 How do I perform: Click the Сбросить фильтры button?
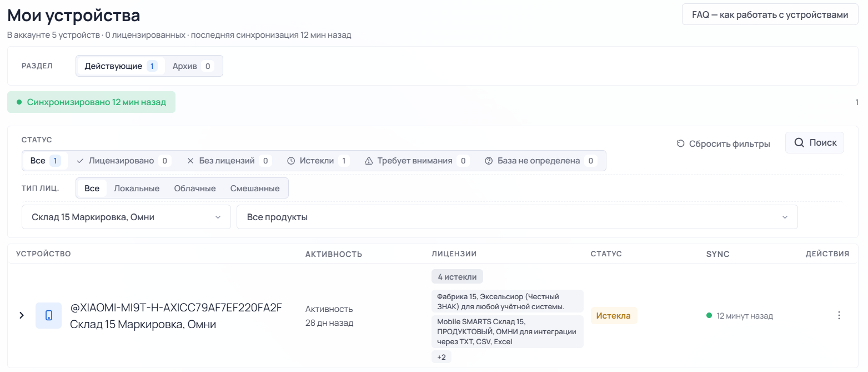click(x=723, y=143)
